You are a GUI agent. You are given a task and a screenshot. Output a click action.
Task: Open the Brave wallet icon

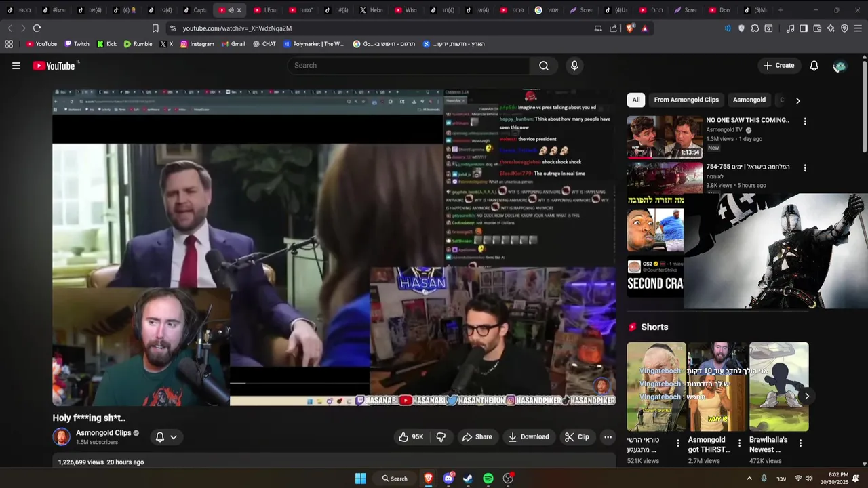[x=817, y=28]
